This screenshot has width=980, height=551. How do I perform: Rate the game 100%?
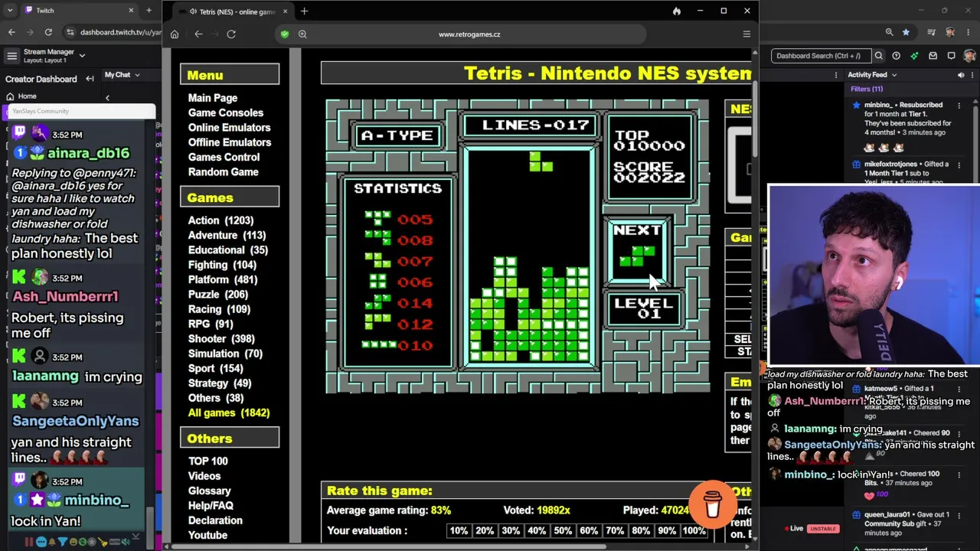pyautogui.click(x=694, y=531)
